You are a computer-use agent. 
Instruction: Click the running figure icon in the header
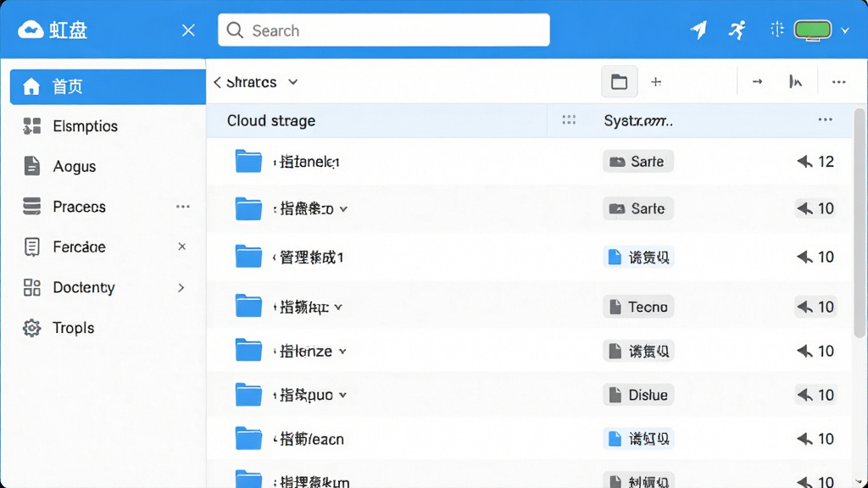pyautogui.click(x=737, y=30)
